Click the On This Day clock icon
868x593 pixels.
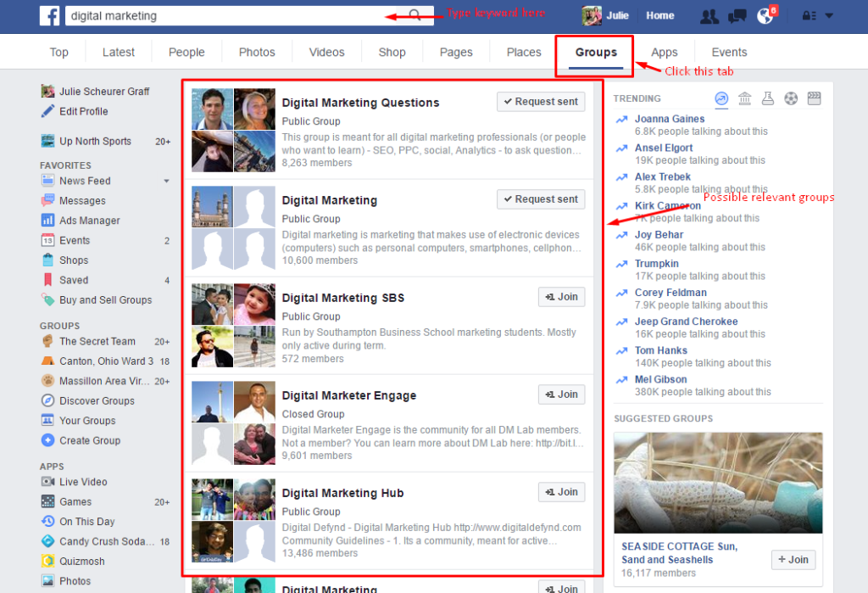[47, 522]
